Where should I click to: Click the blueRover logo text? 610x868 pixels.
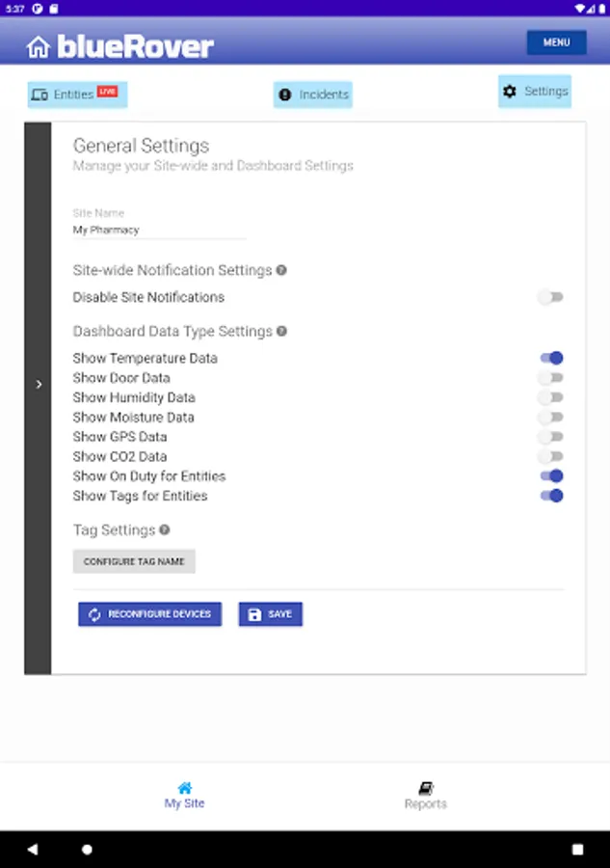coord(135,46)
